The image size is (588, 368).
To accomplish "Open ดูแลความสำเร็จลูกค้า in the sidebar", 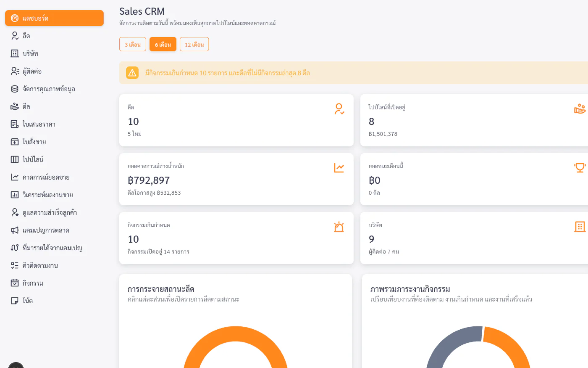I will (54, 212).
